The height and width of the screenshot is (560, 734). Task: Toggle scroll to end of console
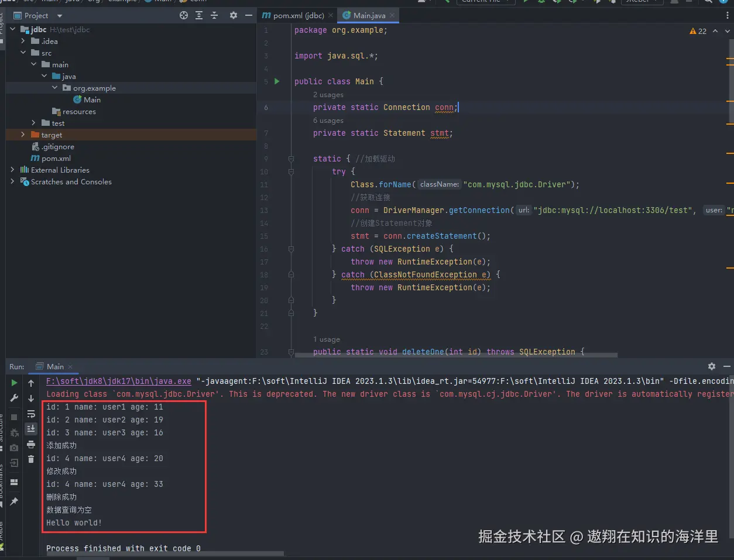pos(31,429)
